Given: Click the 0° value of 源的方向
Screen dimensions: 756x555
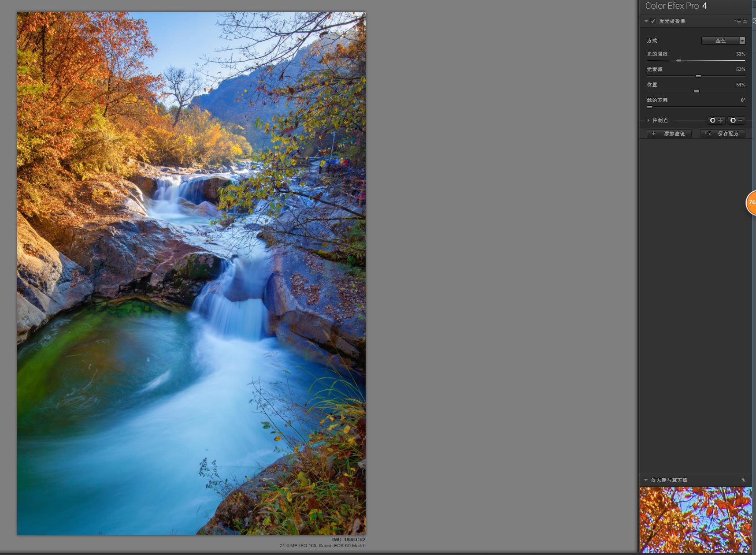Looking at the screenshot, I should pos(743,100).
